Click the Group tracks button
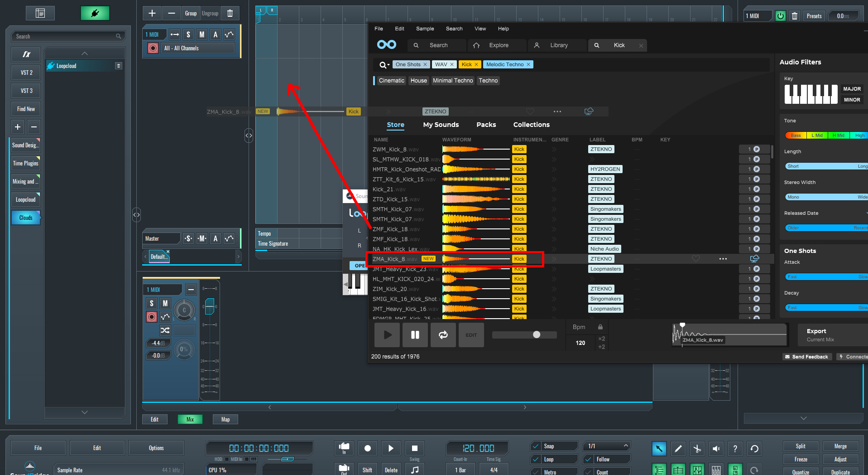868x475 pixels. pos(191,13)
